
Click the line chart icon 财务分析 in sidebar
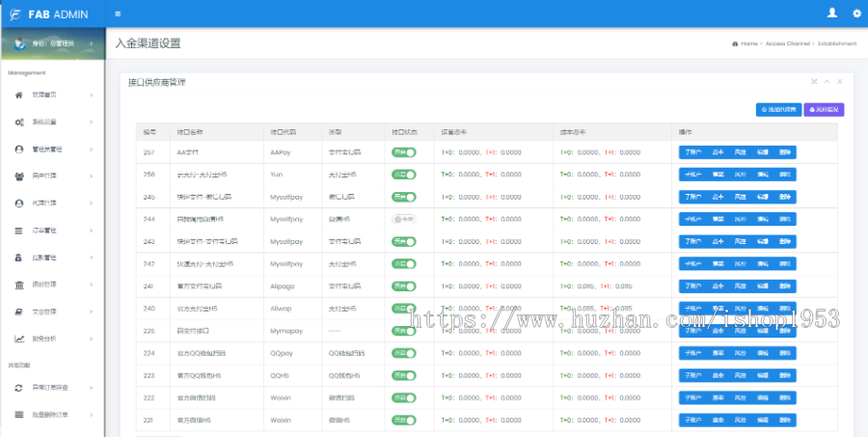coord(19,339)
